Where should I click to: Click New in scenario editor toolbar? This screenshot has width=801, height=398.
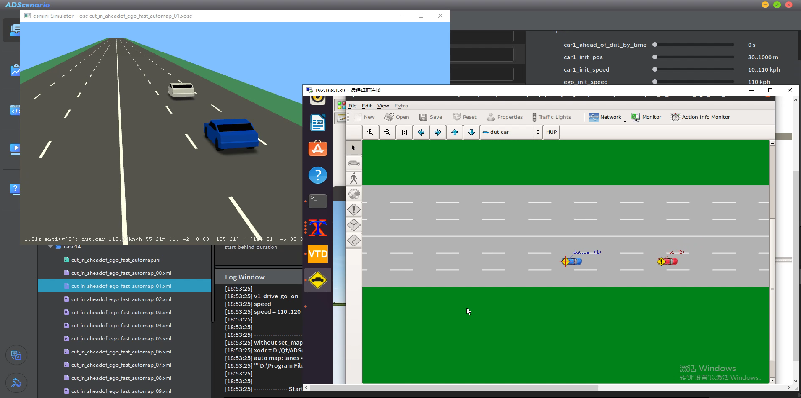click(x=365, y=117)
